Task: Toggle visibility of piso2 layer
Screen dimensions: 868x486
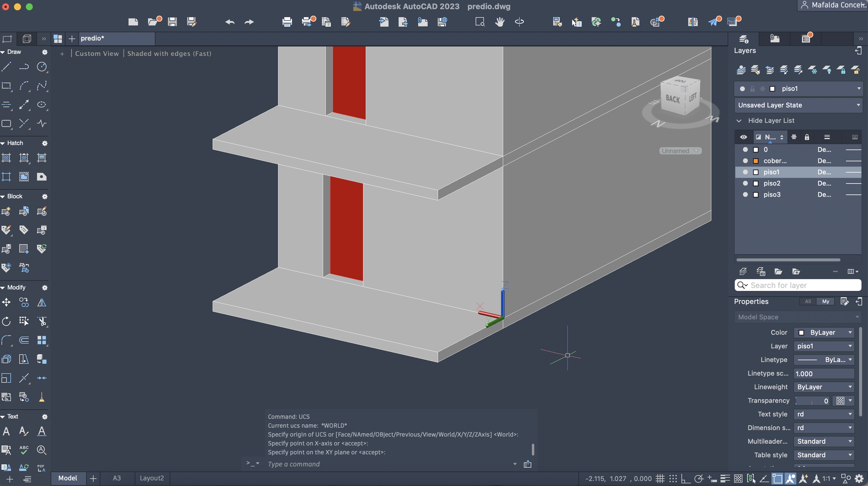Action: tap(745, 183)
